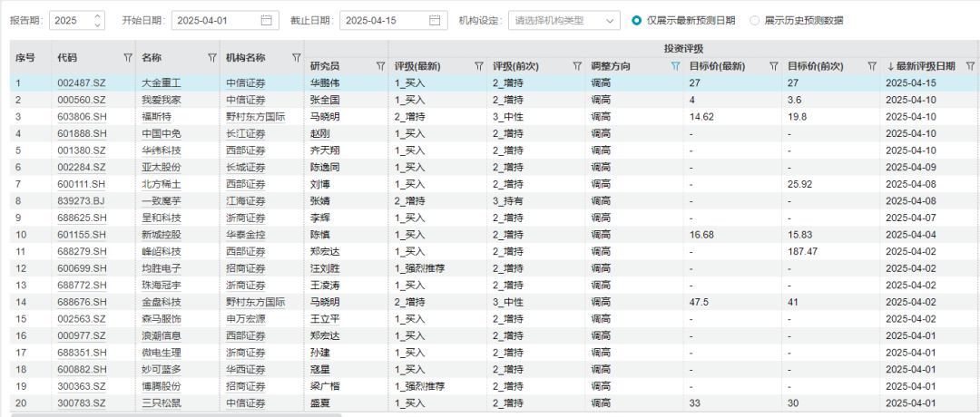Select row 10 新城控股
The image size is (980, 417).
(x=163, y=235)
